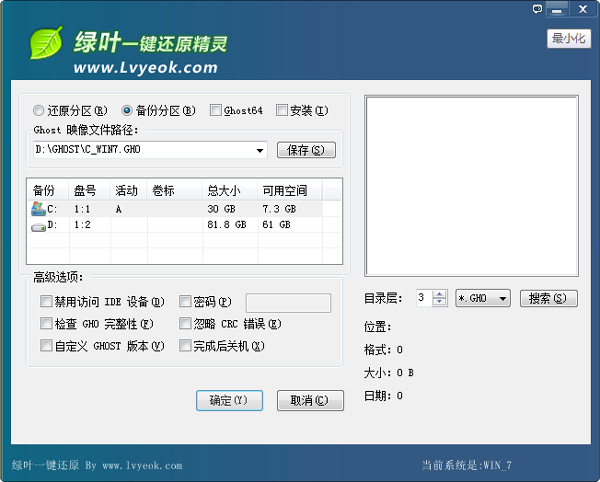This screenshot has width=600, height=482.
Task: Click the 目录层 number field showing 3
Action: point(425,298)
